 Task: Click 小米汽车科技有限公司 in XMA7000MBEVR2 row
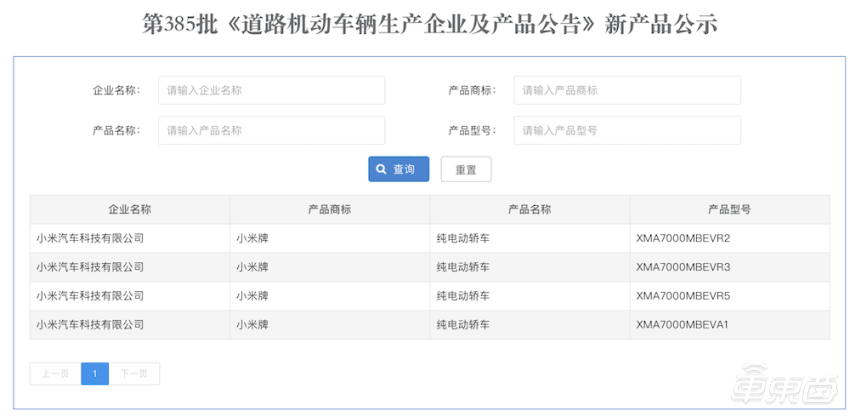click(x=90, y=239)
